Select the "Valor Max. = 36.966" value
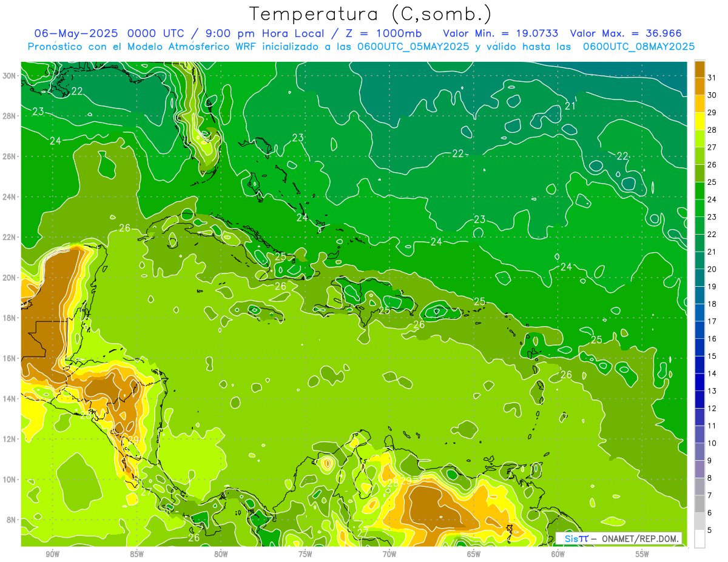The width and height of the screenshot is (728, 562). point(625,33)
